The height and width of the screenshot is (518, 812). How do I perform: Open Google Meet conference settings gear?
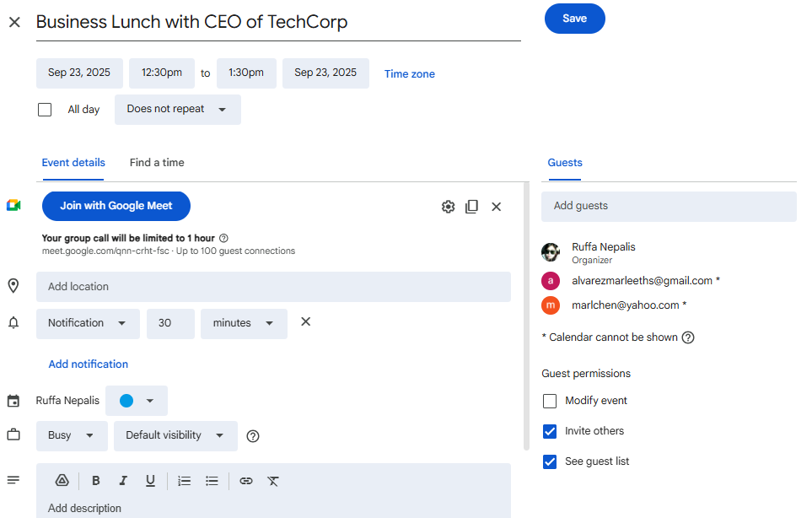tap(448, 207)
